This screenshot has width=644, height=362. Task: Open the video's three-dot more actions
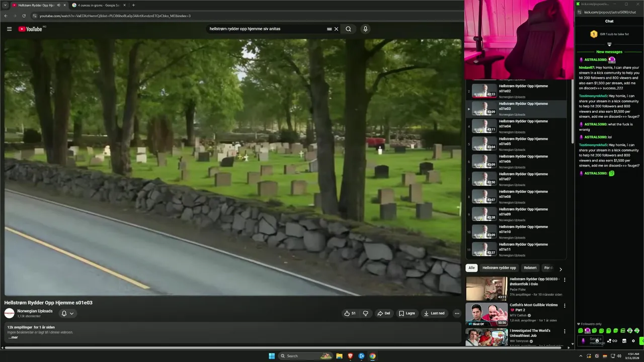coord(457,313)
